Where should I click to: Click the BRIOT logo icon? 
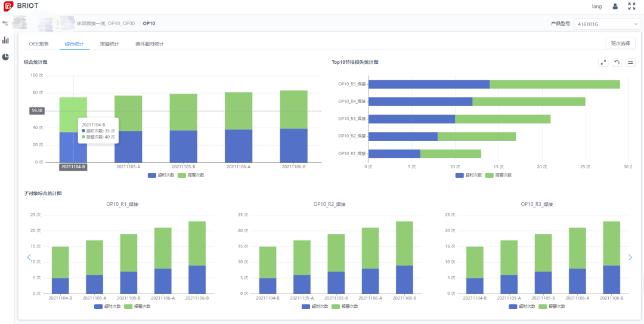point(8,7)
